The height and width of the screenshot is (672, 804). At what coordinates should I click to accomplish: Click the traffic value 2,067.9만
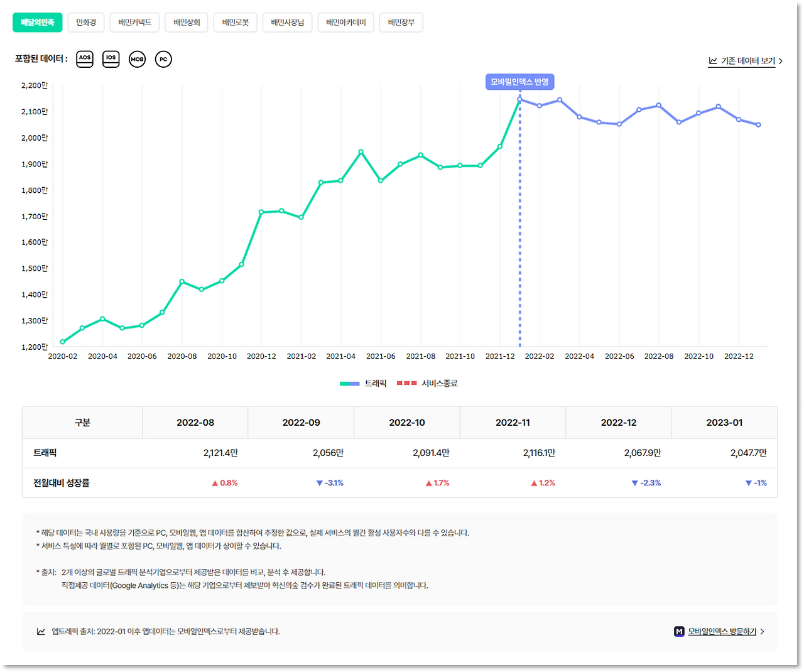(x=643, y=453)
